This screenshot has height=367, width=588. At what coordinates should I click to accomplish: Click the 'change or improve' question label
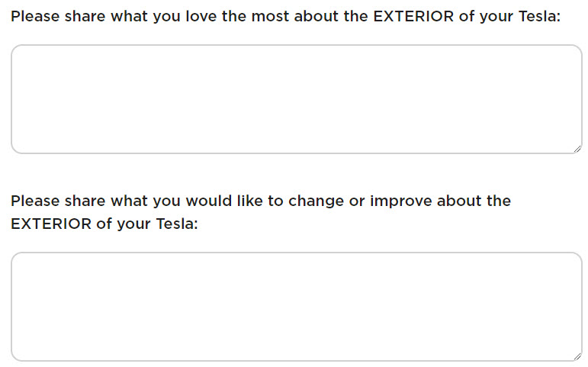pos(261,201)
